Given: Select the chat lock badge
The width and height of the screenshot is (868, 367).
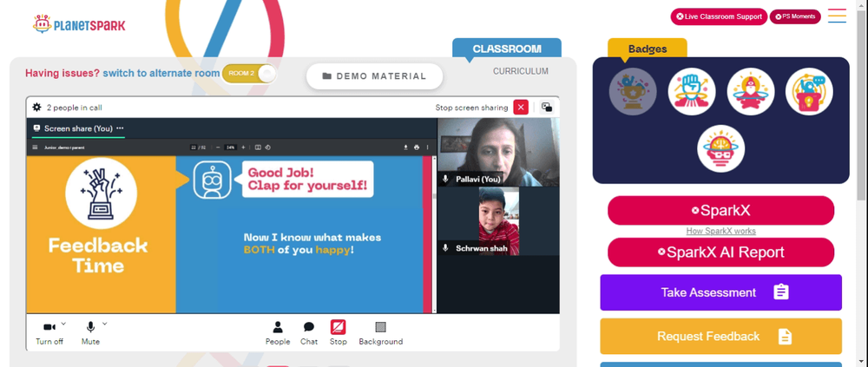Looking at the screenshot, I should coord(809,91).
